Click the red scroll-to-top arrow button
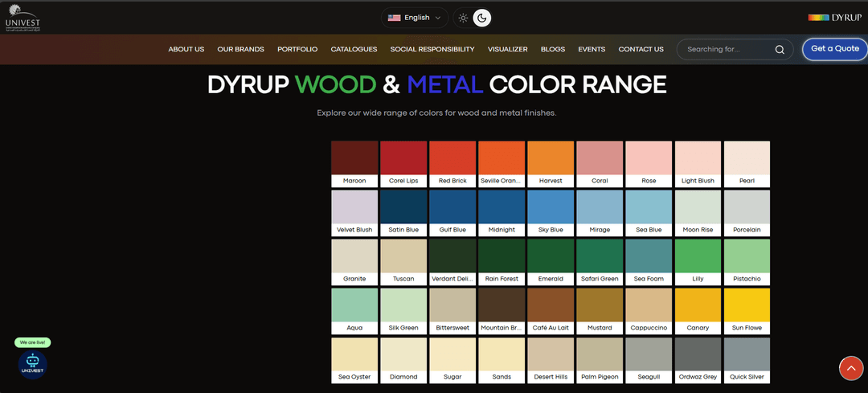 click(850, 368)
